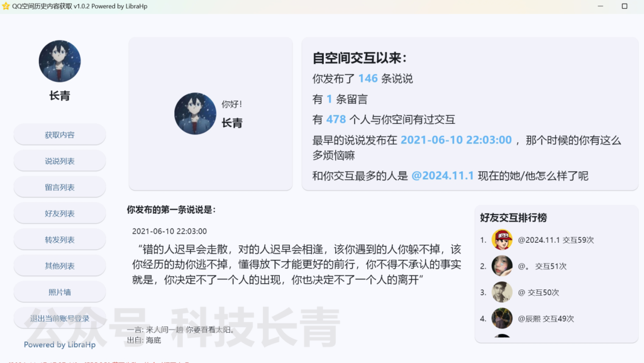This screenshot has height=363, width=644.
Task: Click the avatar in the 你好 greeting card
Action: [195, 114]
